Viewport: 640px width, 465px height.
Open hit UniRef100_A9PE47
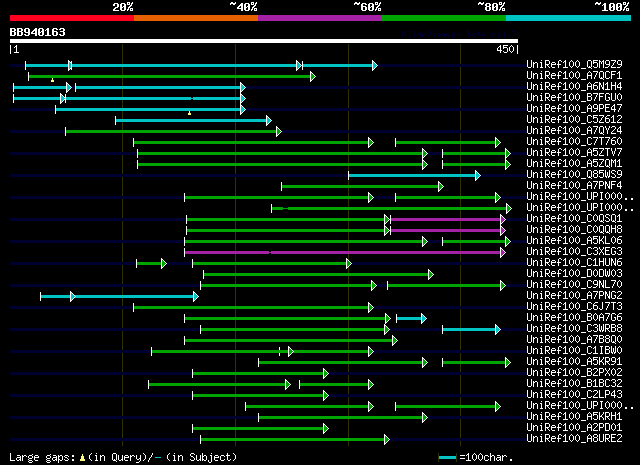coord(574,108)
